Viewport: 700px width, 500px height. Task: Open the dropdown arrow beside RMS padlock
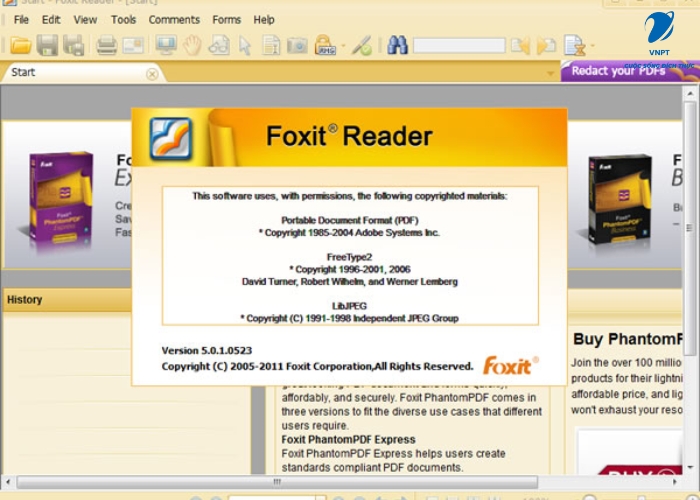[x=343, y=46]
